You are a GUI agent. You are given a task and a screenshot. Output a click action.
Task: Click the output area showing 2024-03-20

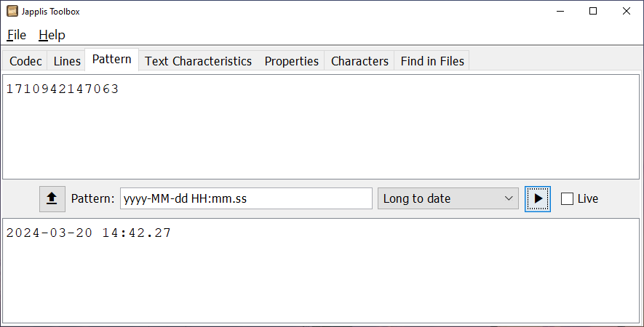pyautogui.click(x=321, y=271)
